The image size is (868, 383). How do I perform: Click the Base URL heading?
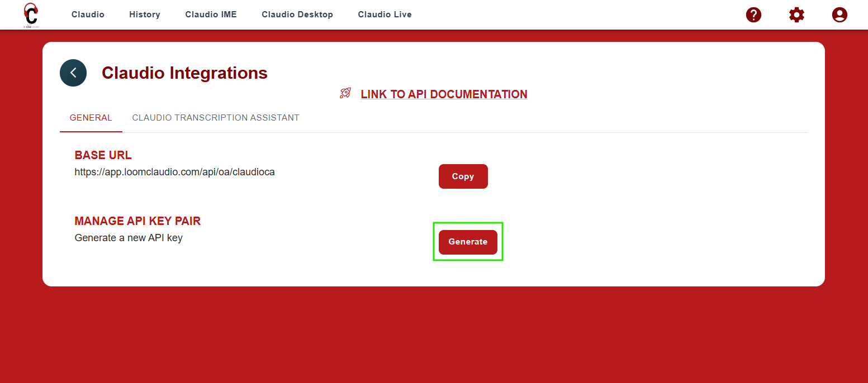103,155
